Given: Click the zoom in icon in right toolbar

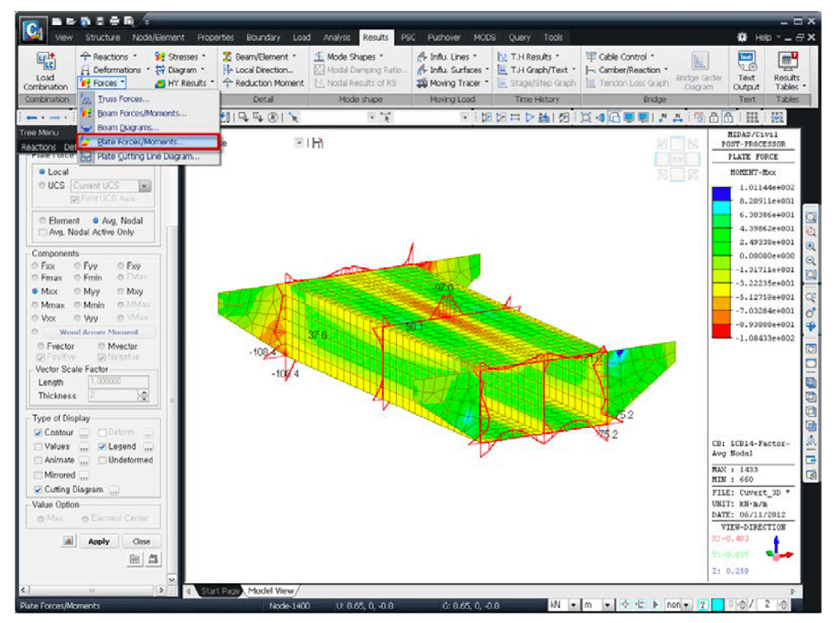Looking at the screenshot, I should [x=811, y=246].
